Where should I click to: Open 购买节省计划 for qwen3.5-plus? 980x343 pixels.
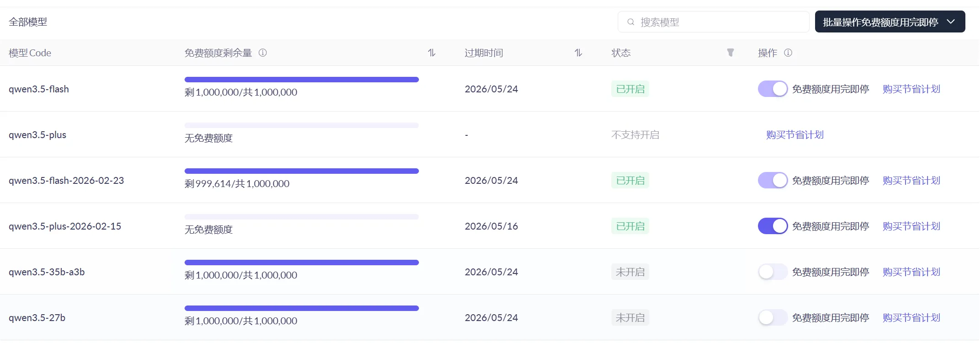click(795, 134)
